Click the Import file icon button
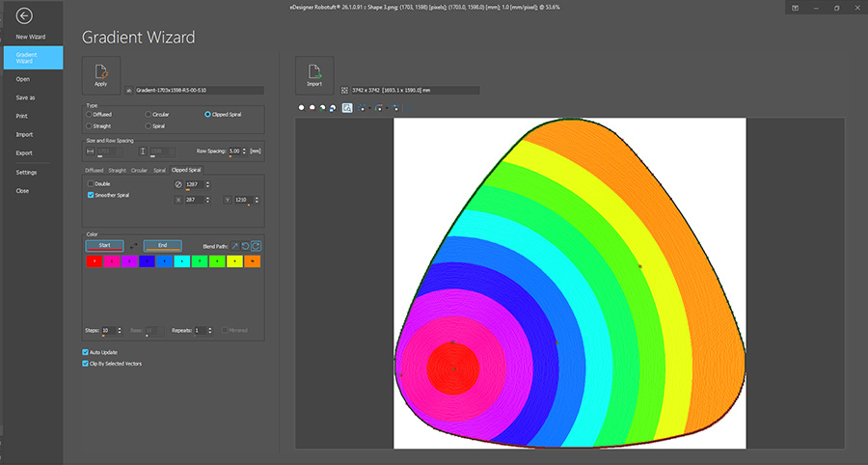The height and width of the screenshot is (465, 868). 314,74
